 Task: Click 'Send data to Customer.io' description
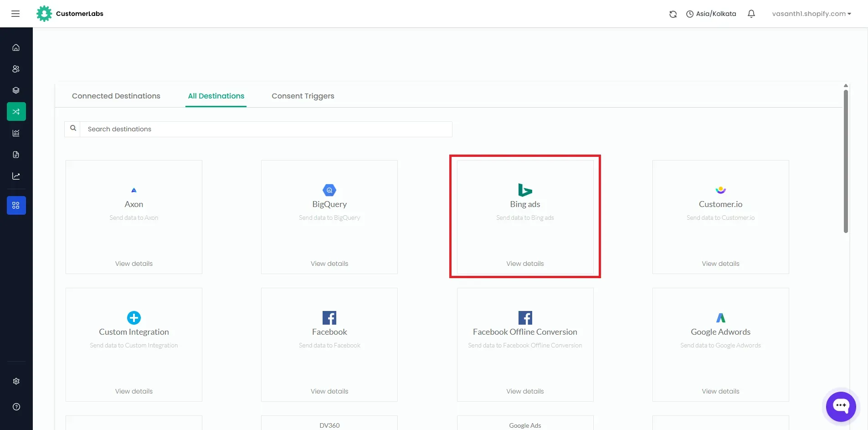(721, 218)
